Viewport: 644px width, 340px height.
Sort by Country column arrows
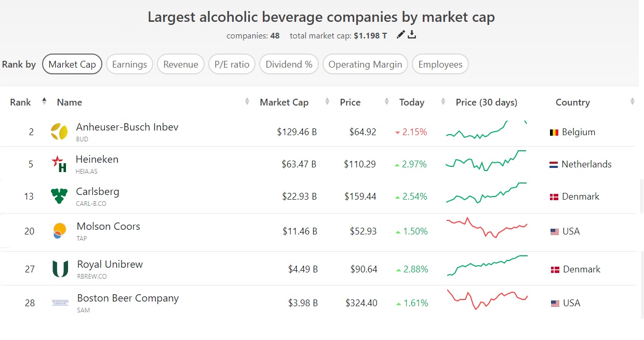click(632, 102)
